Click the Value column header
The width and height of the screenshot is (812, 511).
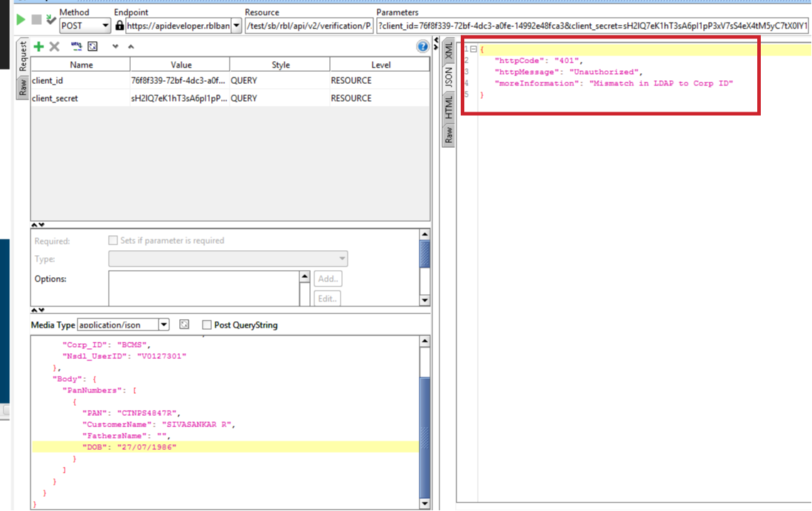(x=181, y=65)
